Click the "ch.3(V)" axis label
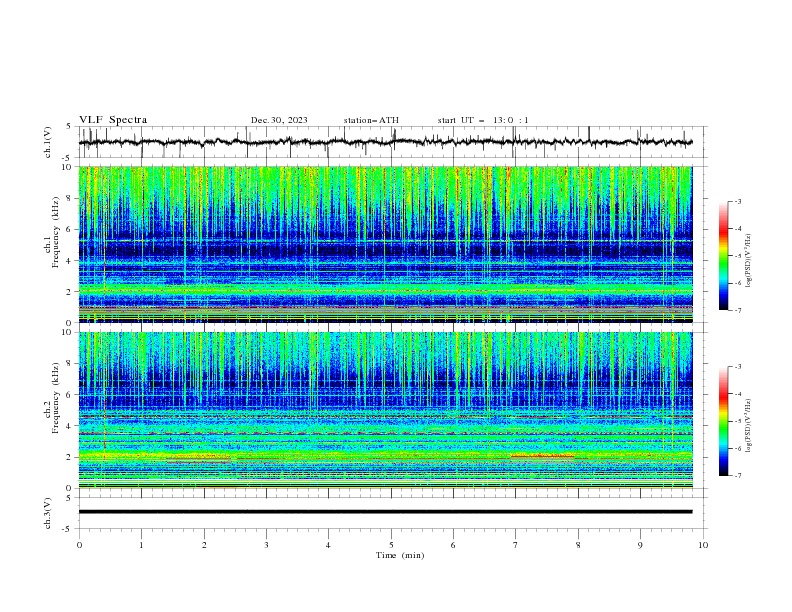The width and height of the screenshot is (792, 612). coord(48,513)
